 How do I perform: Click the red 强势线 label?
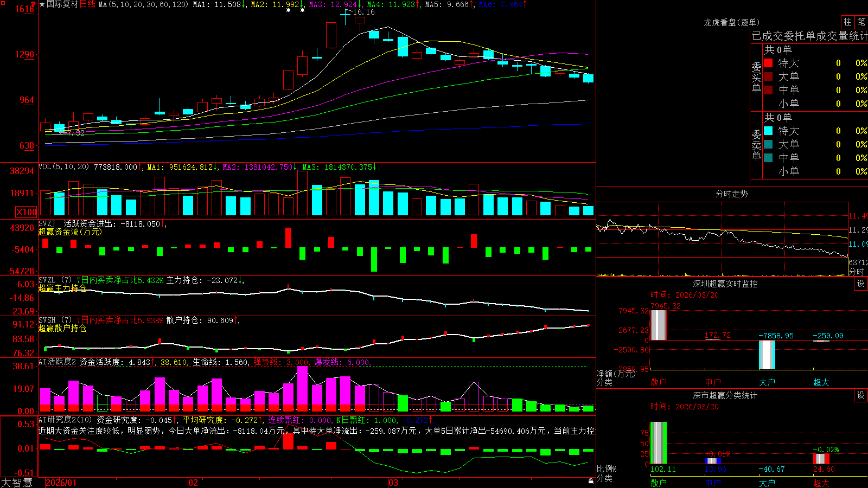(x=268, y=362)
